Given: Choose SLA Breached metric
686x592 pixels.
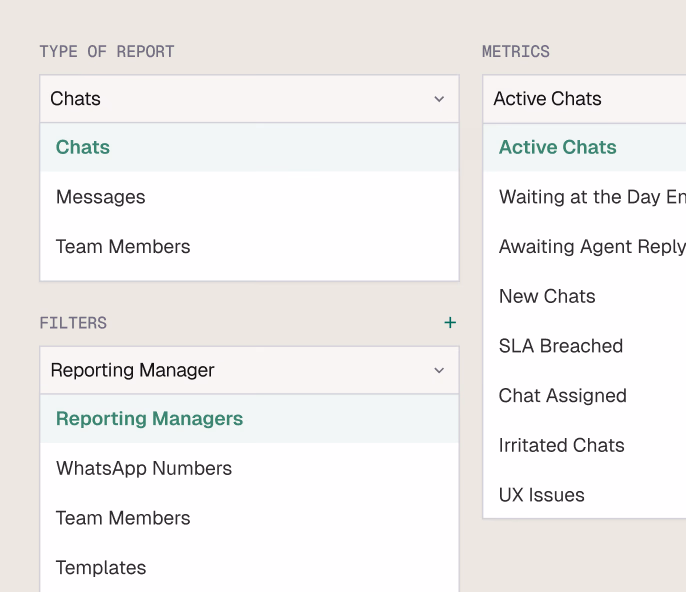Looking at the screenshot, I should point(561,346).
